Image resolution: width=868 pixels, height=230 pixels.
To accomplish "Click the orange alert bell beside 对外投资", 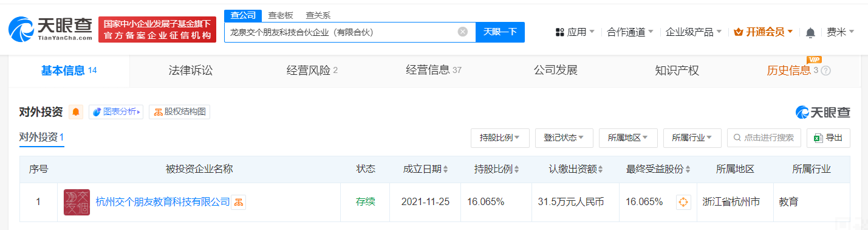I will (76, 112).
